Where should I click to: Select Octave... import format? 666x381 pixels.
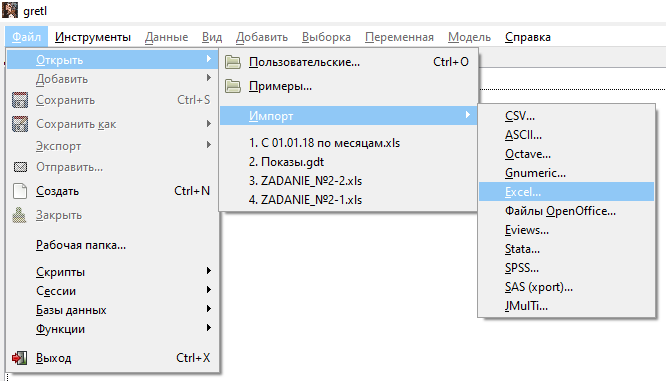pos(567,154)
